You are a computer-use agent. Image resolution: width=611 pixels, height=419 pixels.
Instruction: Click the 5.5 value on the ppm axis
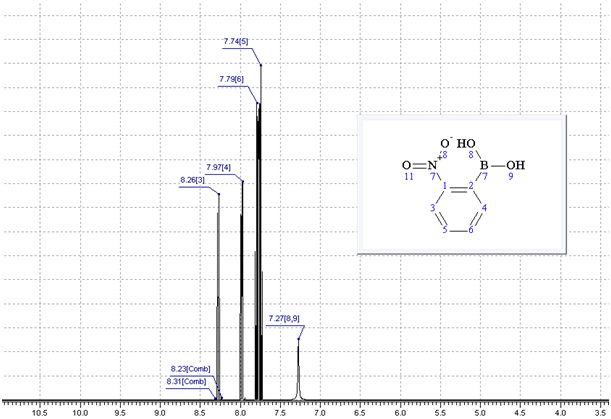pos(440,409)
